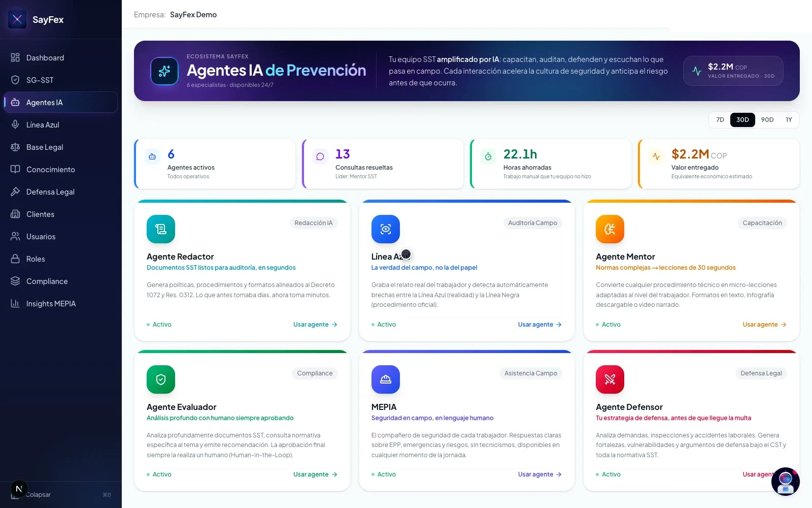This screenshot has width=812, height=508.
Task: Click the Insights MEPIA chart icon
Action: pos(15,303)
